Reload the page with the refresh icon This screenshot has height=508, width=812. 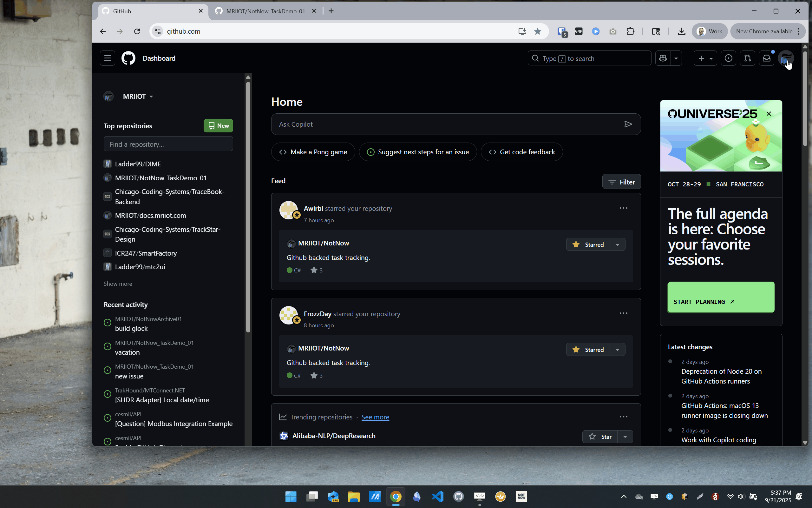click(137, 31)
